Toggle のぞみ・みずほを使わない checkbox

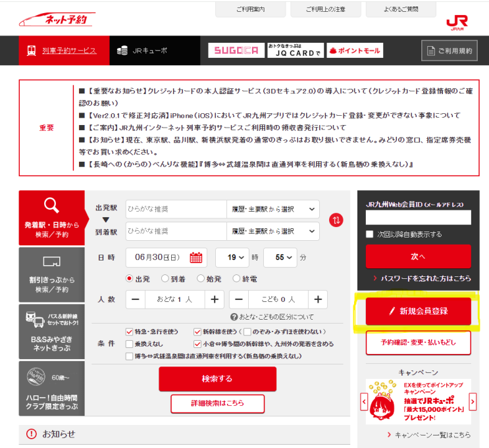pyautogui.click(x=247, y=332)
